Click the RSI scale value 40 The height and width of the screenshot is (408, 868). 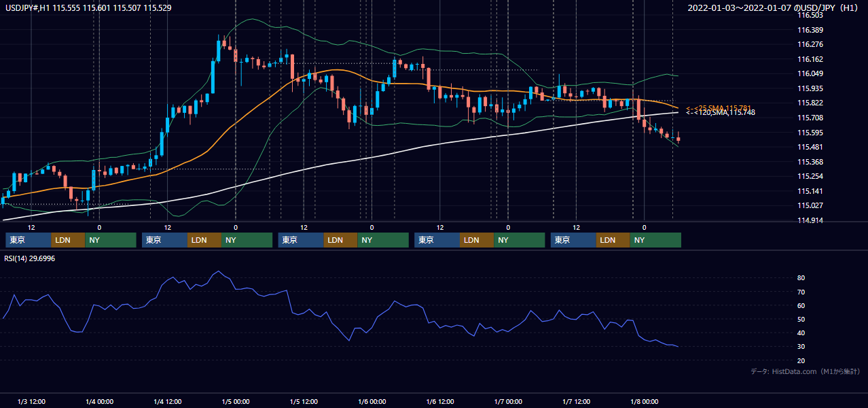[x=801, y=333]
